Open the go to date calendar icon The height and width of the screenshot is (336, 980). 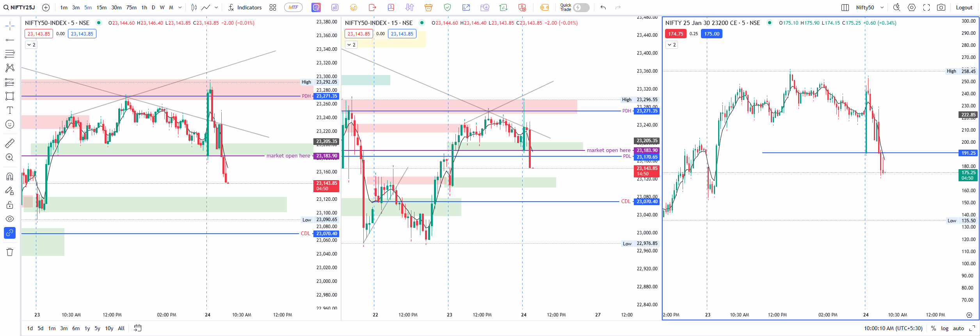138,328
